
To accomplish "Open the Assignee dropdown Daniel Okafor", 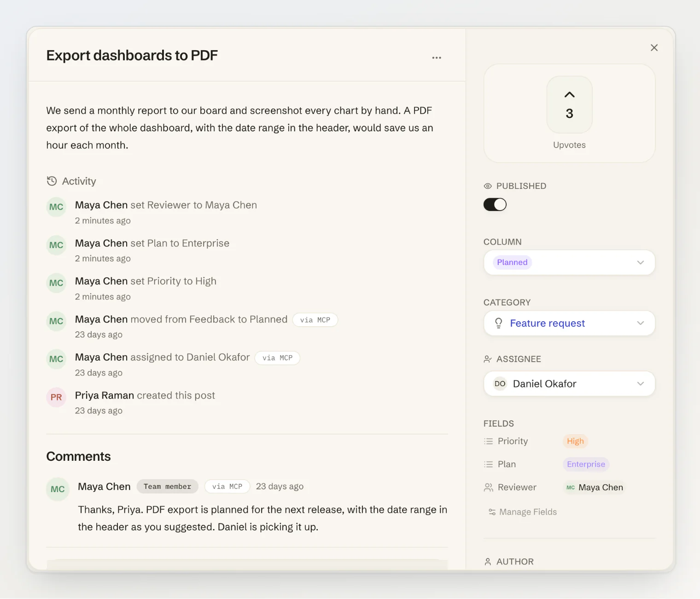I will tap(569, 384).
